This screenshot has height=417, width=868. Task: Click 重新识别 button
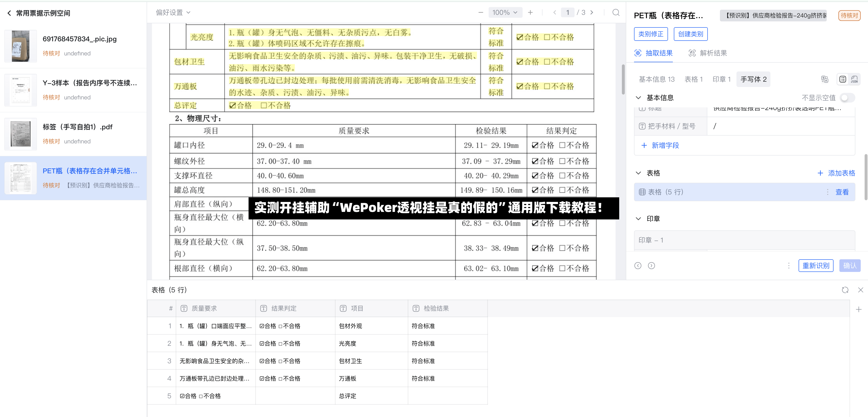pos(816,266)
